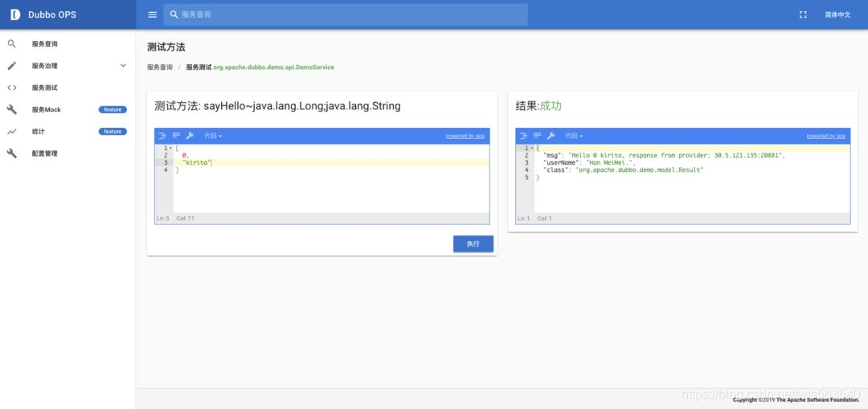Click the Dubbo OPS logo icon

coord(15,14)
